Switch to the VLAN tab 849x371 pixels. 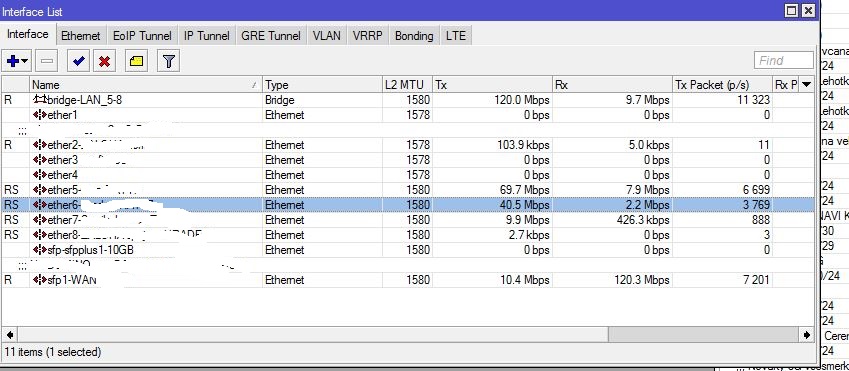click(x=326, y=36)
